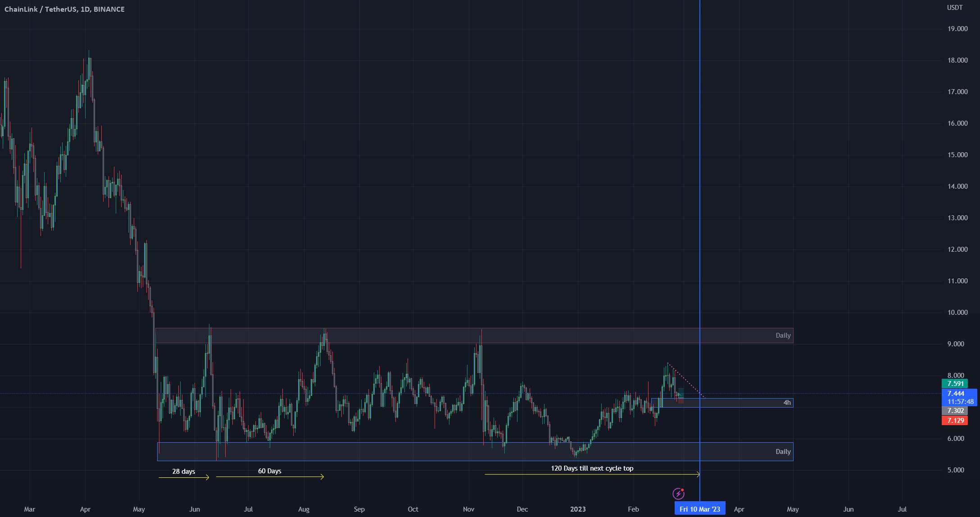
Task: Click the gray 7.302 price label
Action: tap(955, 411)
